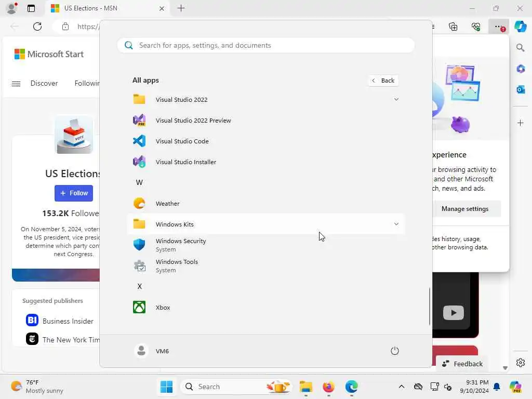Select the Following tab on MSN

pyautogui.click(x=87, y=84)
